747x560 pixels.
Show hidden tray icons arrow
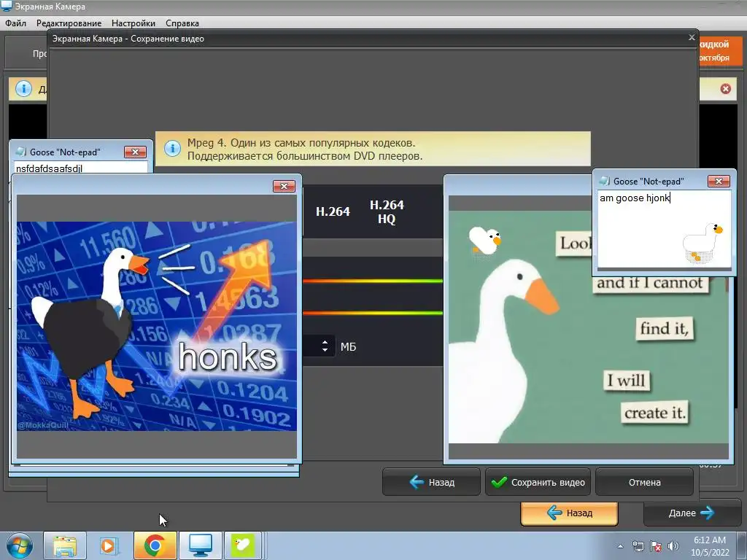click(x=620, y=546)
